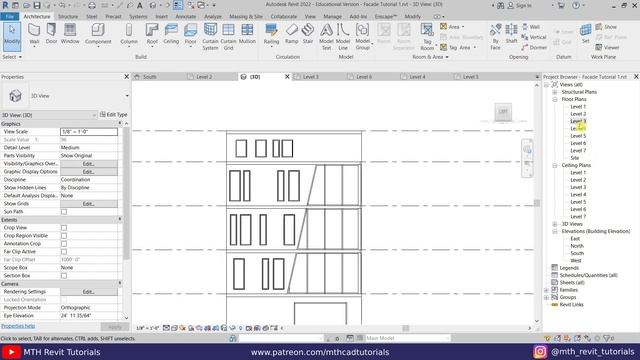This screenshot has width=640, height=360.
Task: Select the Ramp tool
Action: tap(291, 34)
